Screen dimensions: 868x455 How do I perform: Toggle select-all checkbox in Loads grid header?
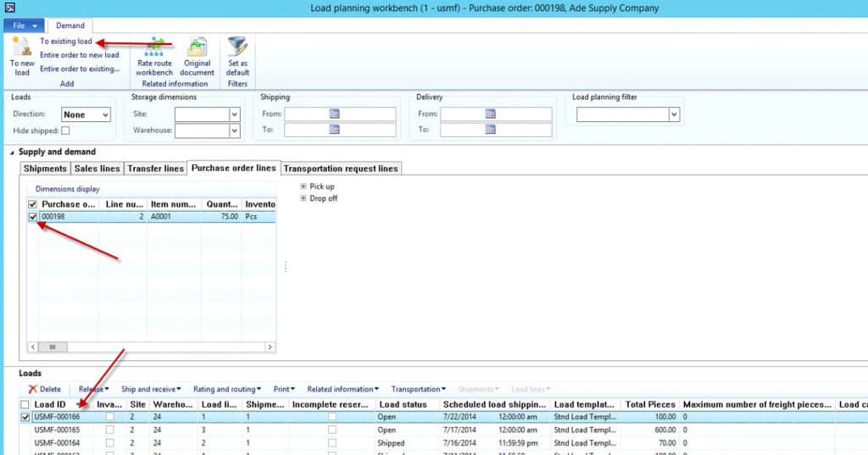coord(25,405)
